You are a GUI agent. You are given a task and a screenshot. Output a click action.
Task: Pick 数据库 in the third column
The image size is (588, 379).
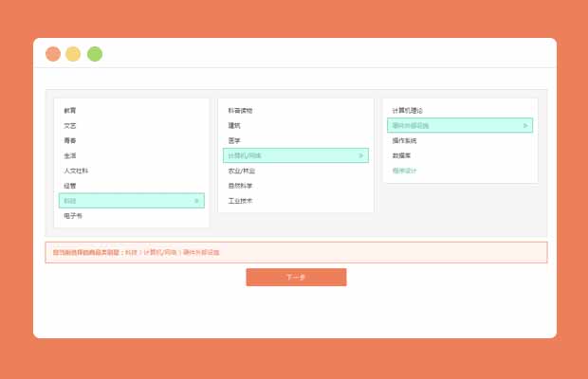click(x=401, y=155)
